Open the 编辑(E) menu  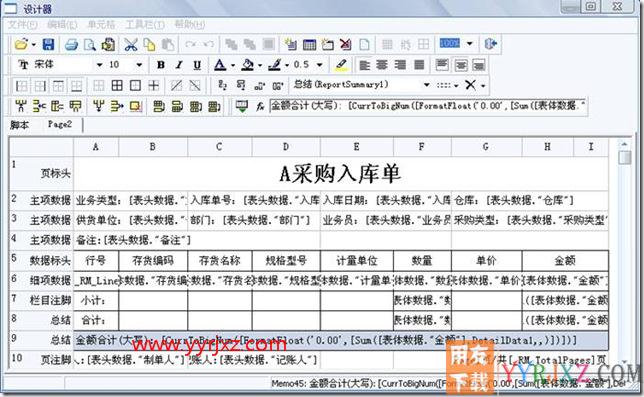click(x=62, y=25)
